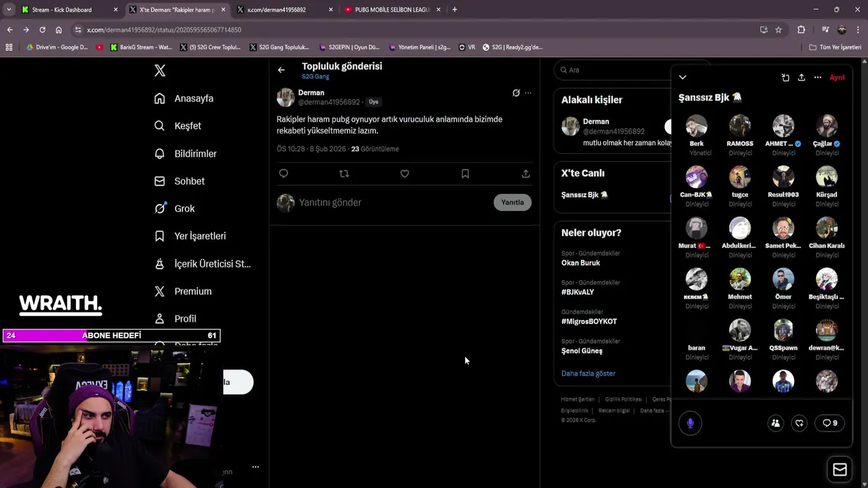Click browser home icon
Screen dimensions: 868x488
click(x=59, y=30)
